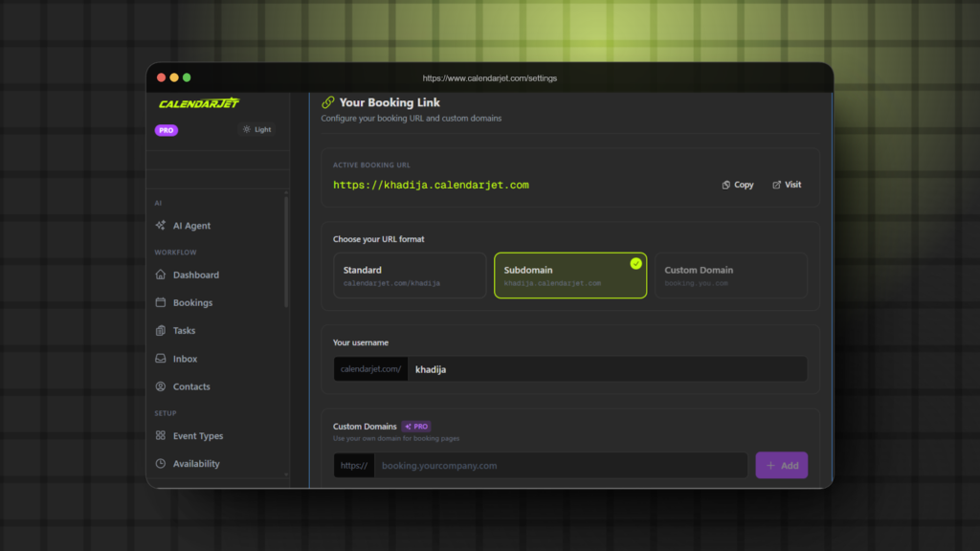Open the khadija.calendarjet.com booking link
The width and height of the screenshot is (980, 551).
pos(431,185)
